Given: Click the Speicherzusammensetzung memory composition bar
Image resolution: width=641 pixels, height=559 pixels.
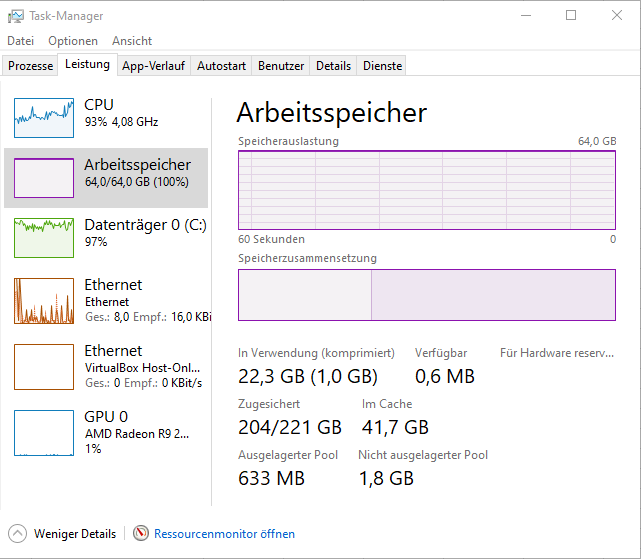Looking at the screenshot, I should click(x=426, y=295).
